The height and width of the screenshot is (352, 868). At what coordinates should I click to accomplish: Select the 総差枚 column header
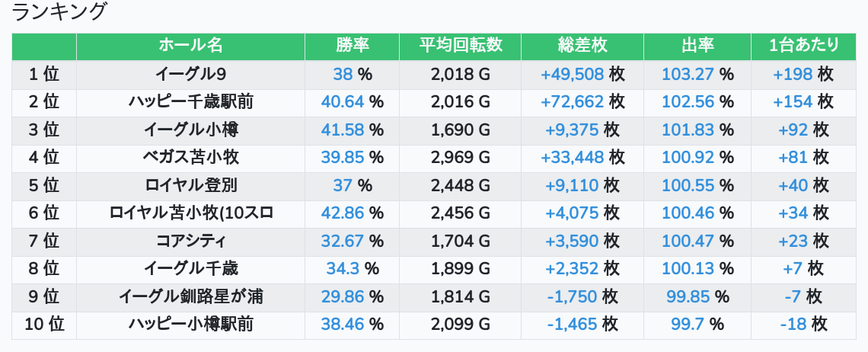click(582, 46)
